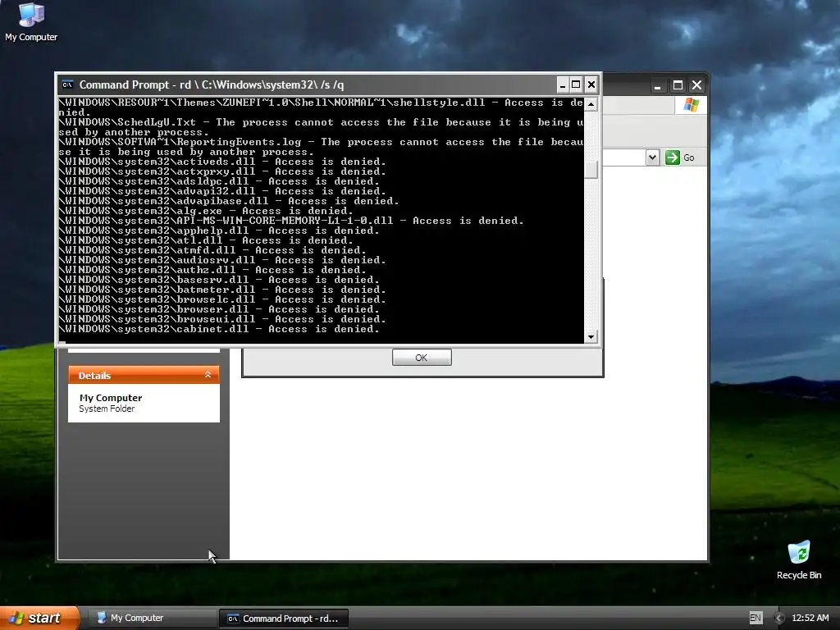The height and width of the screenshot is (630, 840).
Task: Click the EN language indicator in tray
Action: (x=756, y=618)
